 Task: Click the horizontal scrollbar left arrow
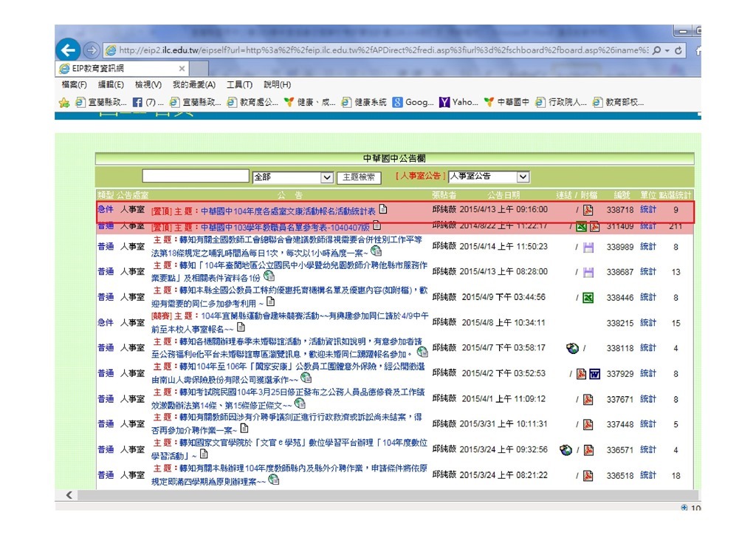(69, 495)
